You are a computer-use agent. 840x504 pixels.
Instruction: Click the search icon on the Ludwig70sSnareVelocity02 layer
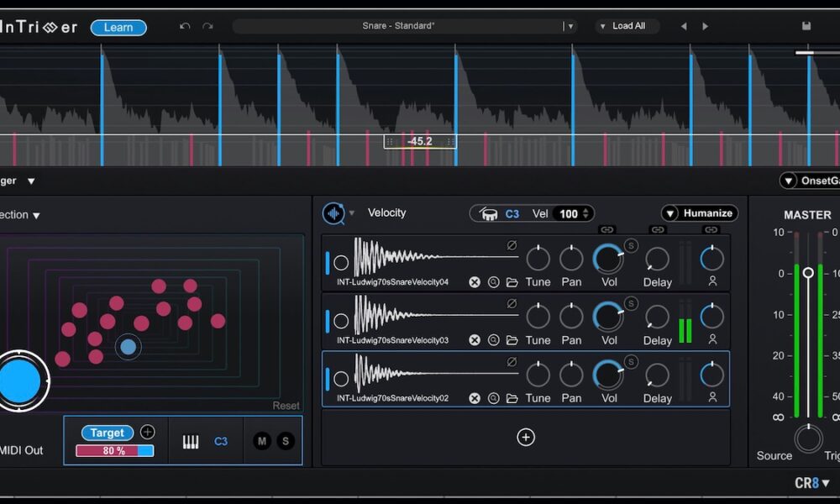pyautogui.click(x=493, y=398)
